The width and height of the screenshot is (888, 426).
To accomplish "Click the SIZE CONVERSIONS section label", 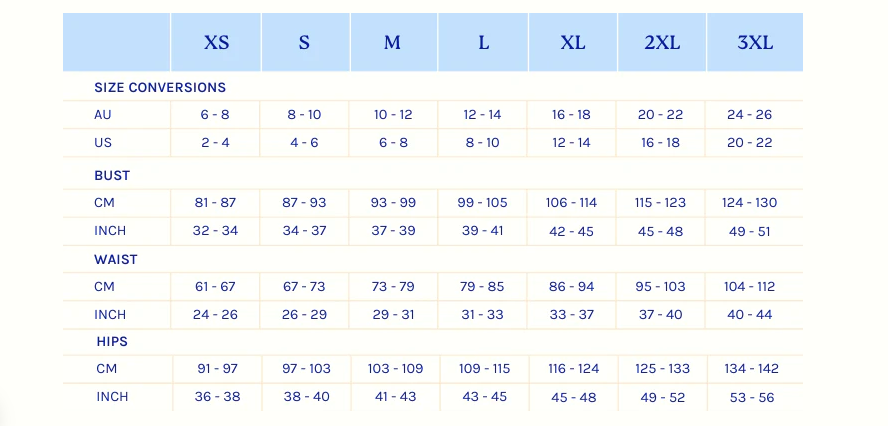I will click(x=160, y=88).
